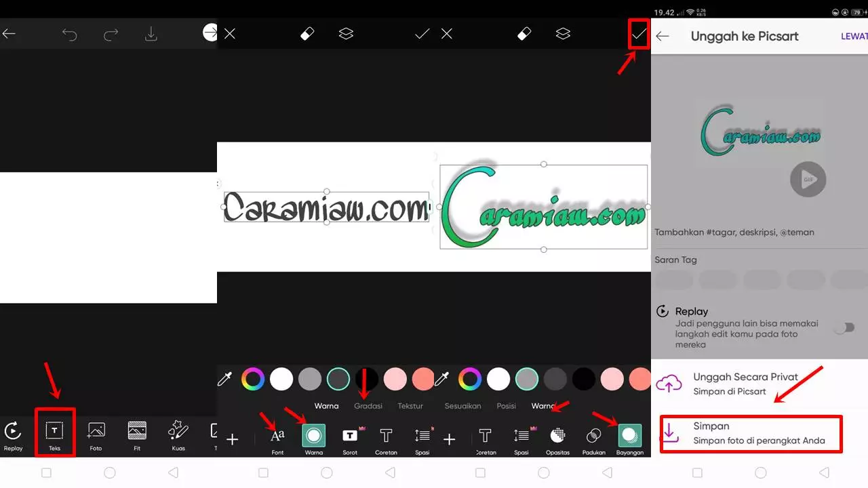The height and width of the screenshot is (488, 868).
Task: Choose Unggah Secara Privat option
Action: coord(759,384)
